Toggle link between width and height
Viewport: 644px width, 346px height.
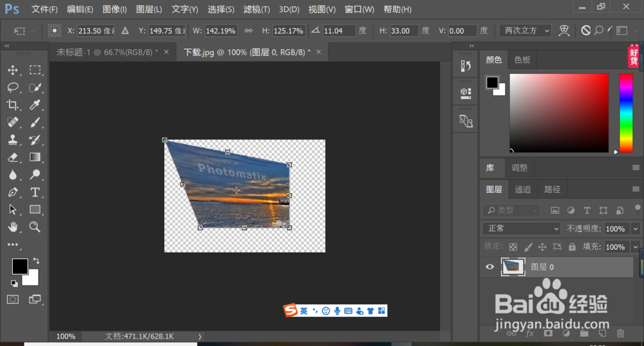(x=249, y=31)
